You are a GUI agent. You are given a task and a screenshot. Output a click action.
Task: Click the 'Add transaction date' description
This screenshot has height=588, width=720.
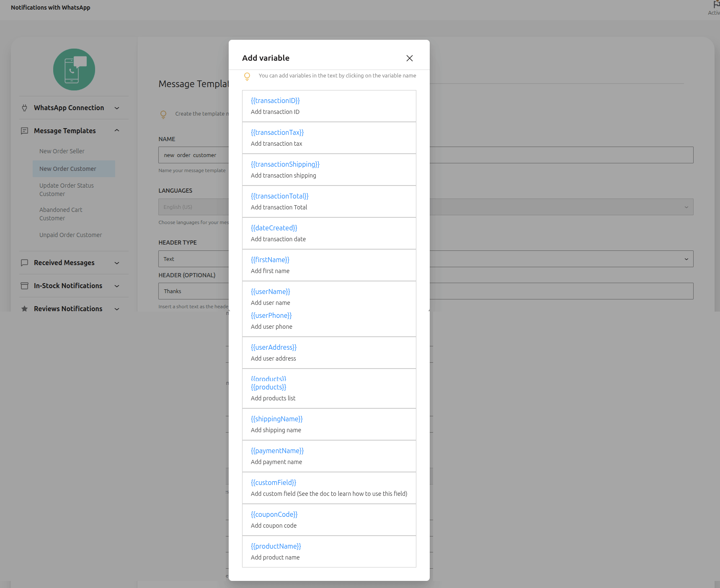278,239
